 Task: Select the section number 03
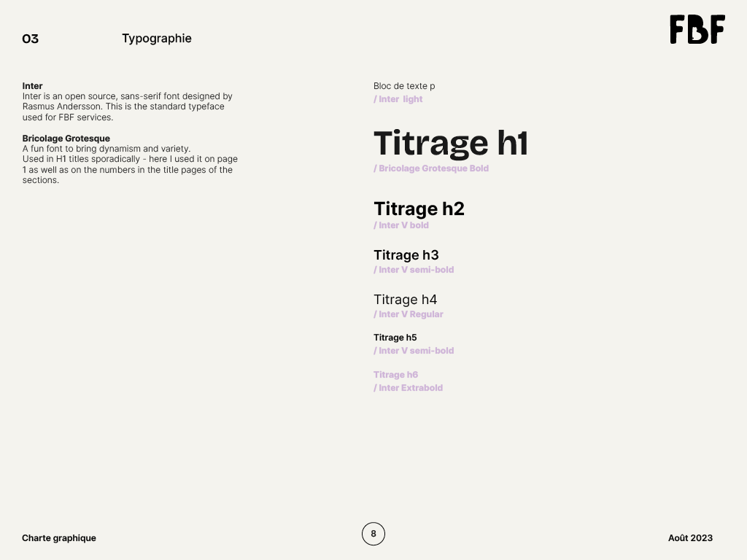[31, 39]
